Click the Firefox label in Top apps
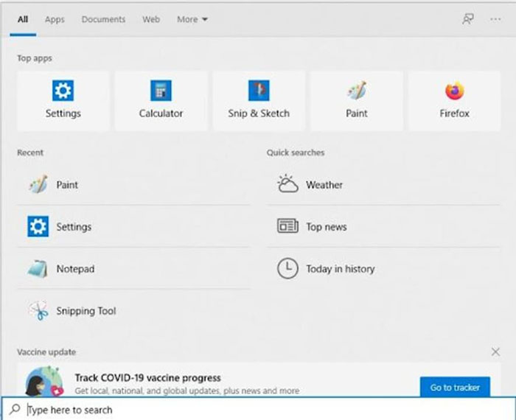The width and height of the screenshot is (516, 420). (x=455, y=113)
